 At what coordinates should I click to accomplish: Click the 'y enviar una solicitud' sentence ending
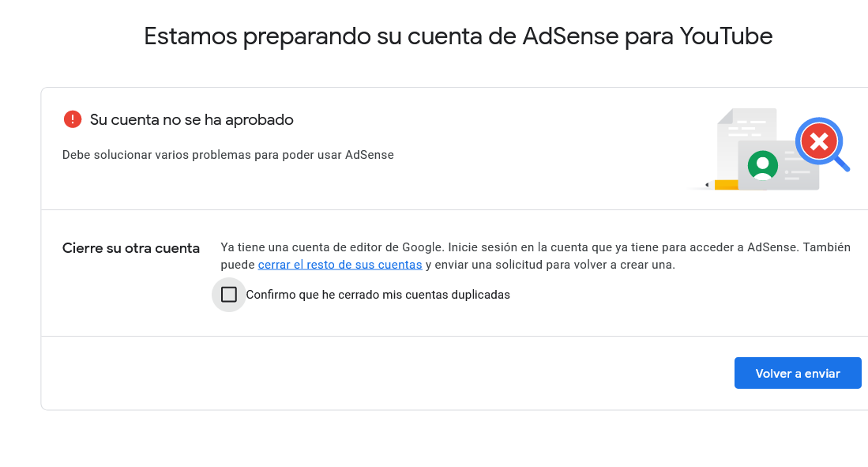click(x=550, y=265)
